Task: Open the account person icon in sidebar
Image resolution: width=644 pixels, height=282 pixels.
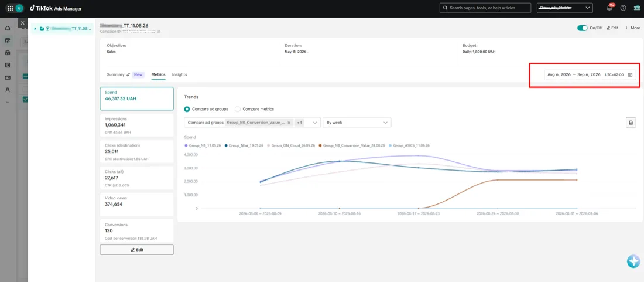Action: point(8,90)
